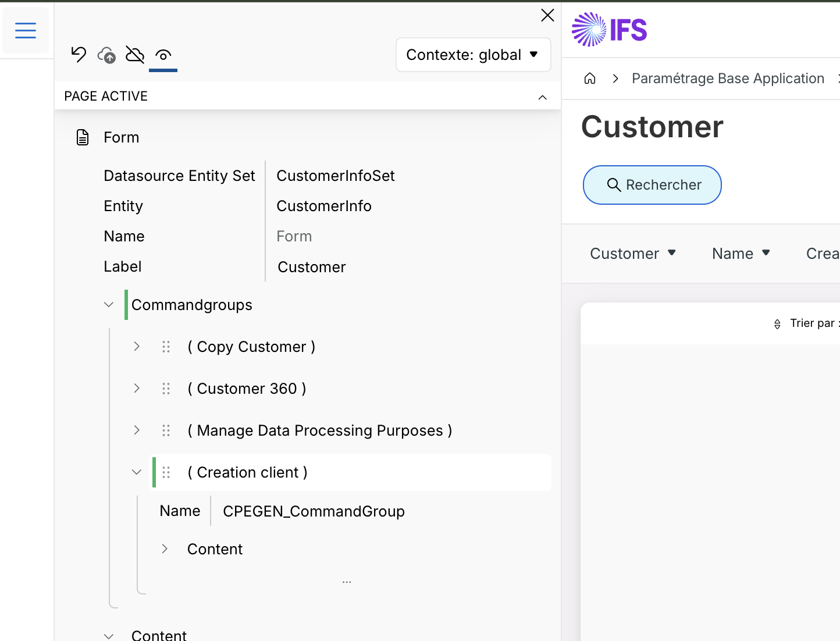Image resolution: width=840 pixels, height=641 pixels.
Task: Select the ( Customer 360 ) item
Action: click(x=247, y=389)
